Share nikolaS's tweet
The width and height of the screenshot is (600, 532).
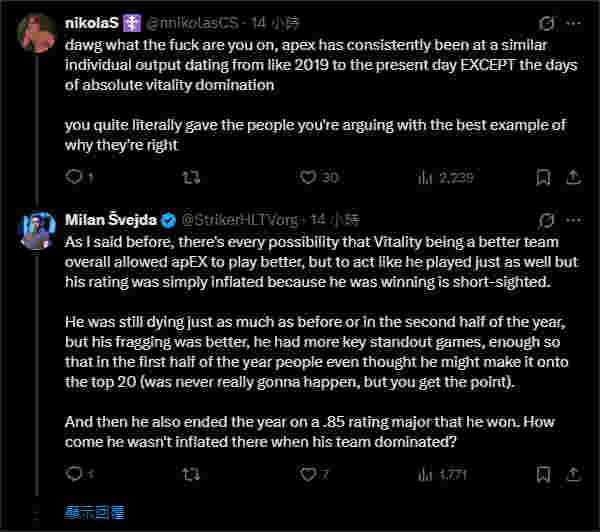[x=572, y=178]
